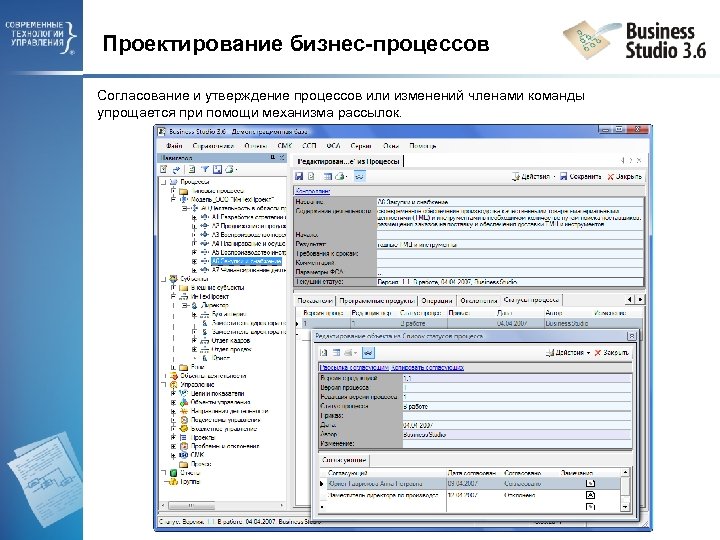Click Сохранить in process editor toolbar
Image resolution: width=720 pixels, height=540 pixels.
(x=580, y=176)
